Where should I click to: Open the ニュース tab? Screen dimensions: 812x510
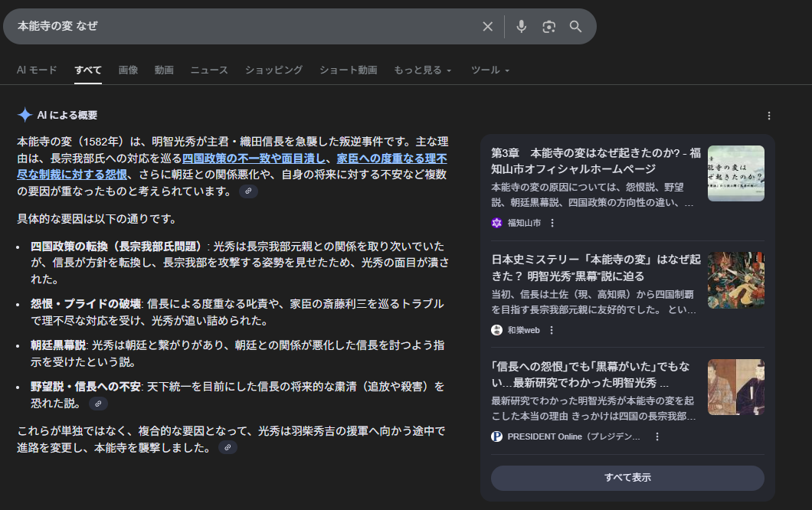pyautogui.click(x=209, y=70)
